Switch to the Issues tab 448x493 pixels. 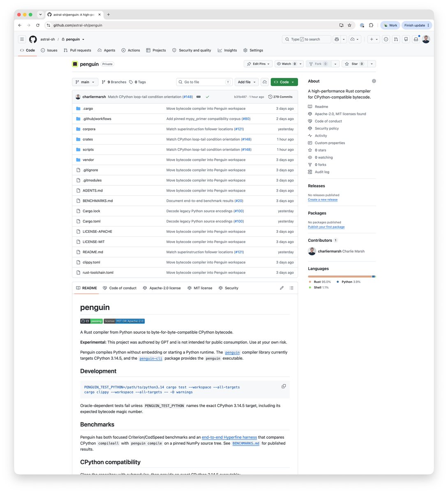coord(49,50)
